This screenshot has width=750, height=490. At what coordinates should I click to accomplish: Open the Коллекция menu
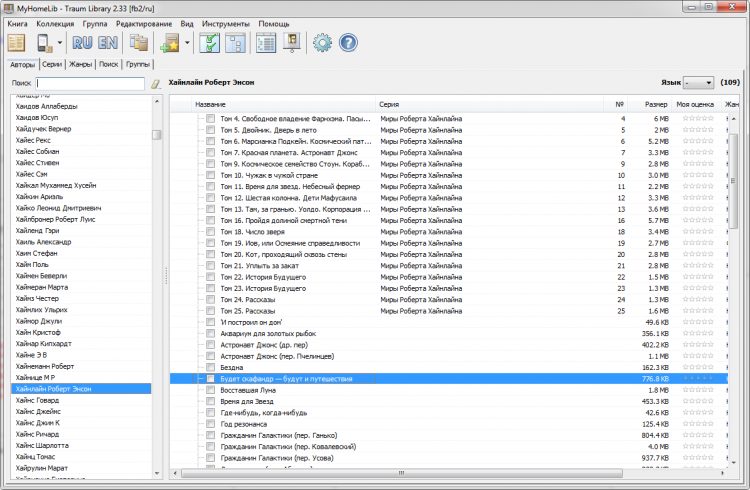55,23
